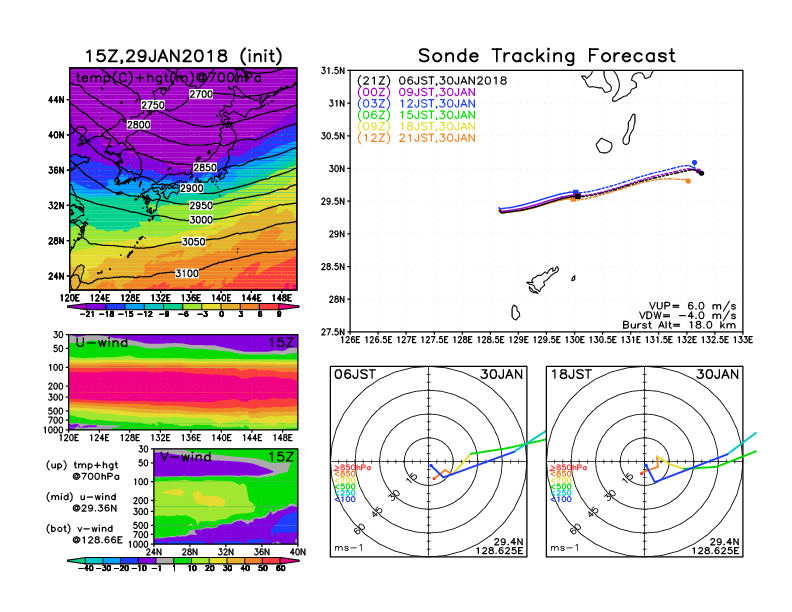Click the 2700 contour label
The image size is (792, 612).
click(x=201, y=94)
